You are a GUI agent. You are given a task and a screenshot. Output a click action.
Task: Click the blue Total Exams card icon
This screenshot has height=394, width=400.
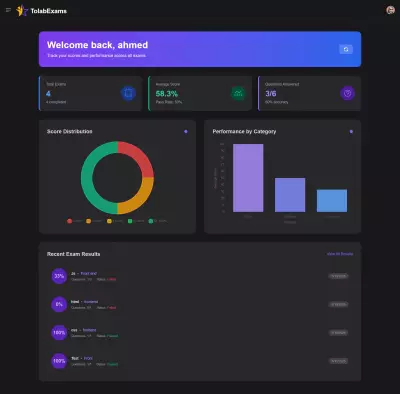click(128, 93)
